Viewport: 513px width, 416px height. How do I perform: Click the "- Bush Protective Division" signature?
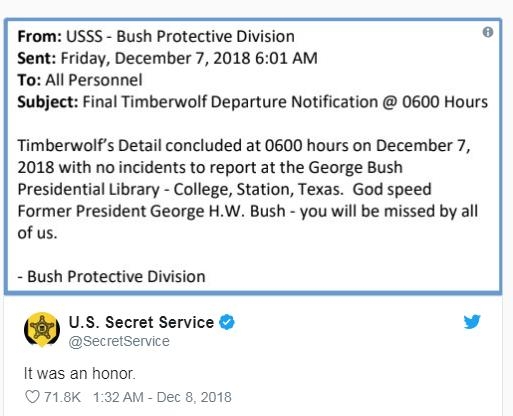pyautogui.click(x=111, y=277)
